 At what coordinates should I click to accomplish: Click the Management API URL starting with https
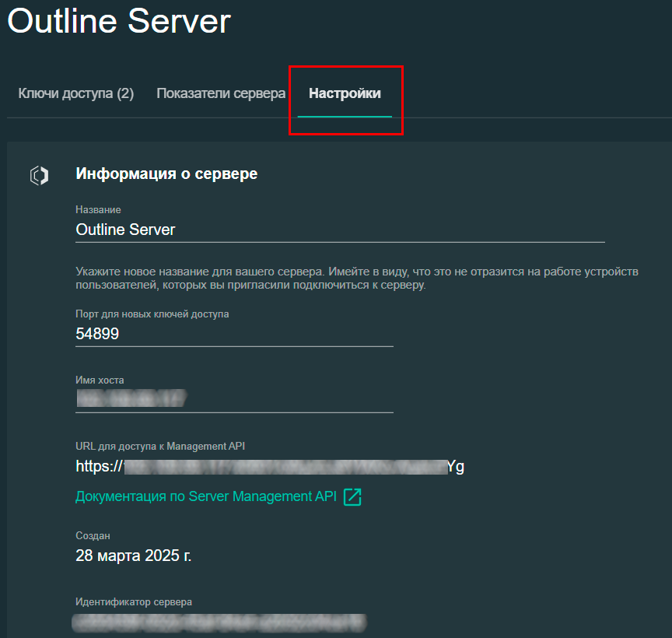point(269,467)
